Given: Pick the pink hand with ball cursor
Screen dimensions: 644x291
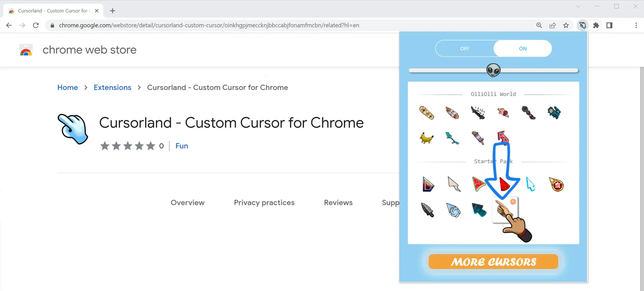Looking at the screenshot, I should click(x=503, y=113).
